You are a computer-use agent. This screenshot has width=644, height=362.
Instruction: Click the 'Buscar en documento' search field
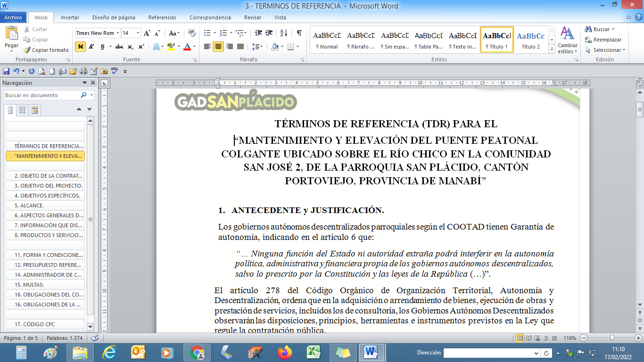[x=42, y=95]
